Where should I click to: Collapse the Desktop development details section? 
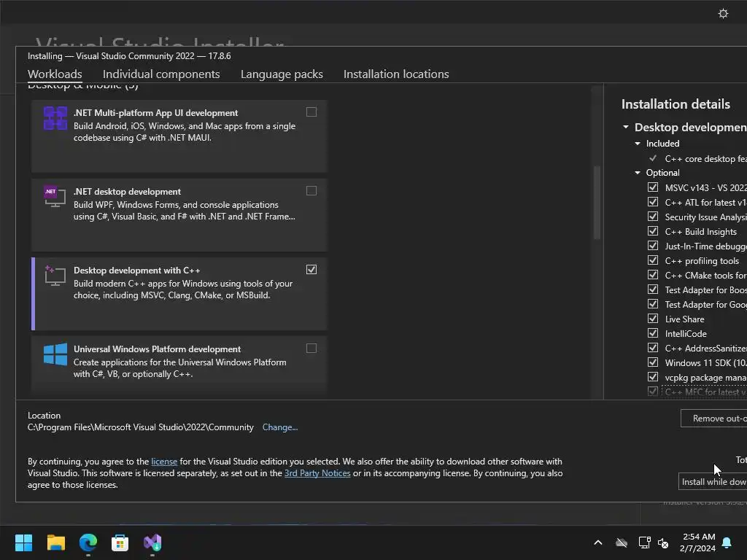click(626, 127)
